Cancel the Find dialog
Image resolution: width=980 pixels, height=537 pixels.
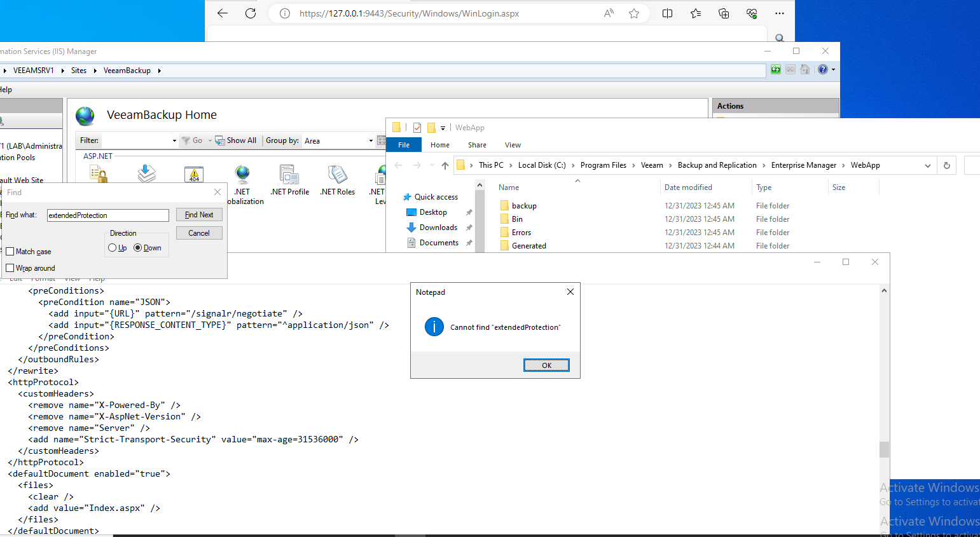pos(199,233)
